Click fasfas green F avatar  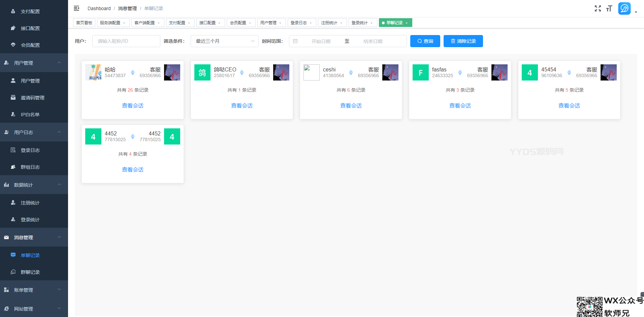pos(421,72)
